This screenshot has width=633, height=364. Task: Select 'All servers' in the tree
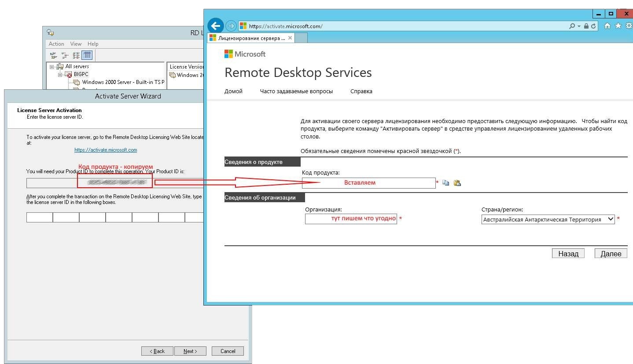coord(77,66)
